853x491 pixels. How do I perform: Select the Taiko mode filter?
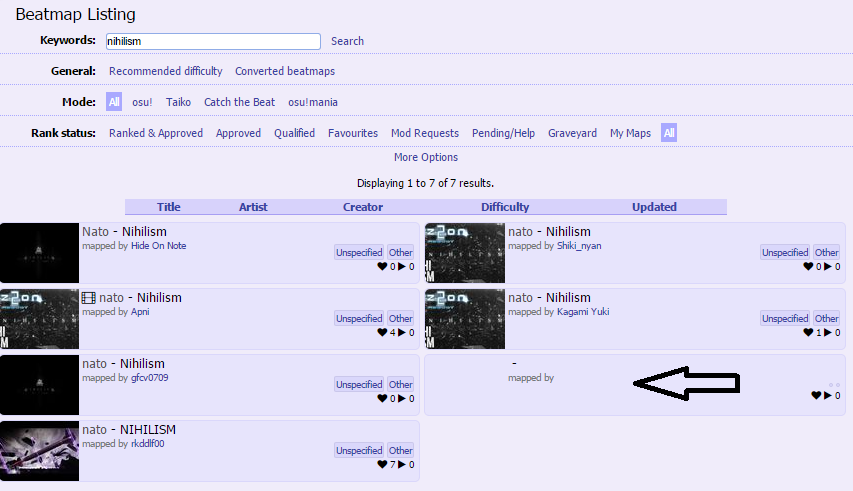tap(178, 102)
